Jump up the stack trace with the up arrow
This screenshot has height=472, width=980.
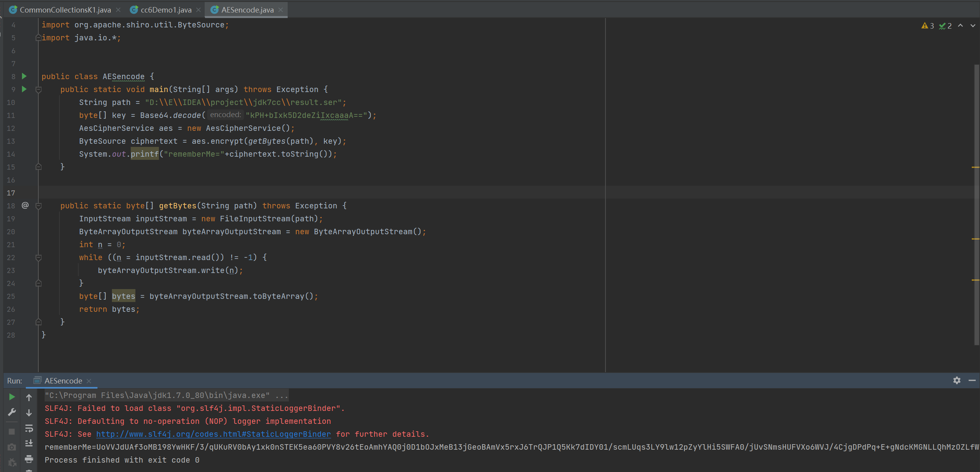pyautogui.click(x=29, y=397)
